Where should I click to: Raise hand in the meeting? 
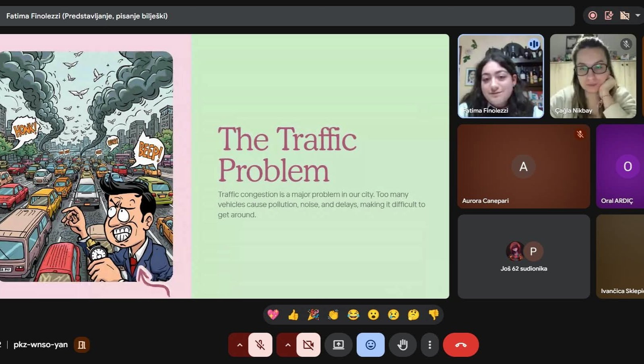click(x=402, y=345)
